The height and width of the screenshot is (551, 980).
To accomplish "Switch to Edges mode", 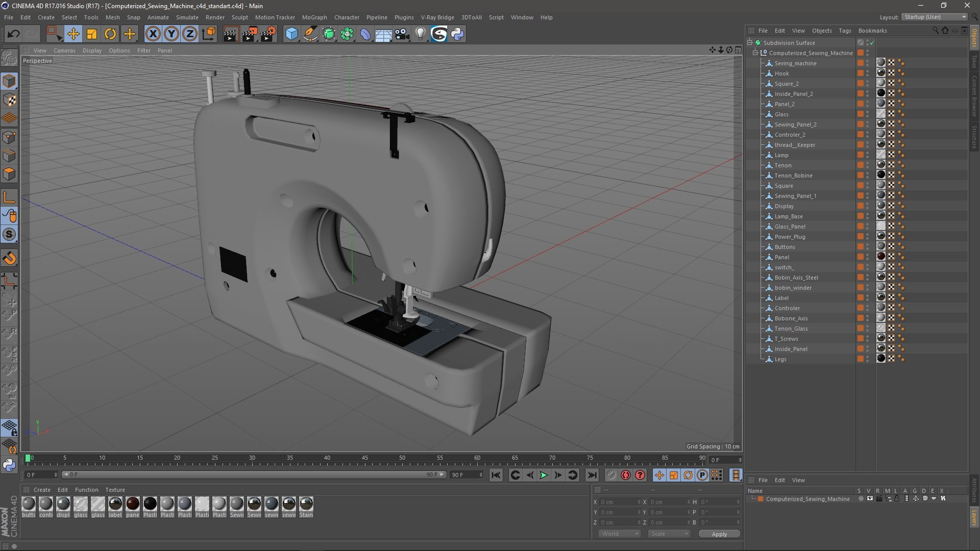I will coord(9,156).
